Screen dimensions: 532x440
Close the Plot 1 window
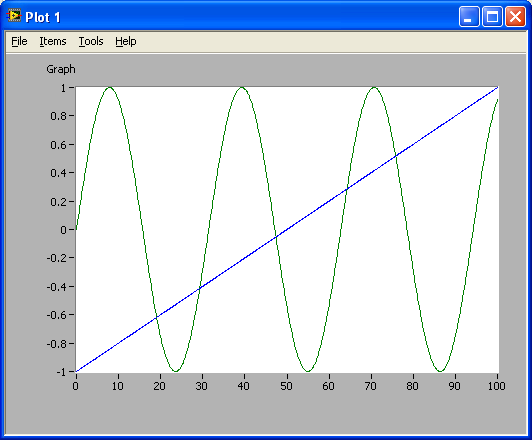point(515,16)
